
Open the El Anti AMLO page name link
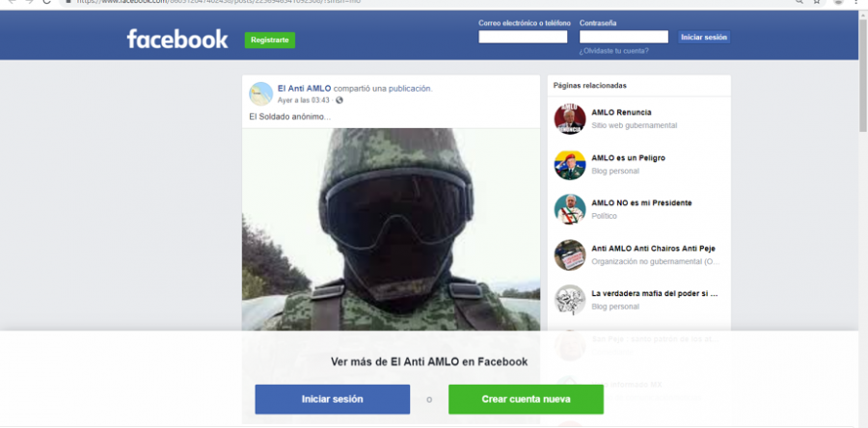click(304, 89)
